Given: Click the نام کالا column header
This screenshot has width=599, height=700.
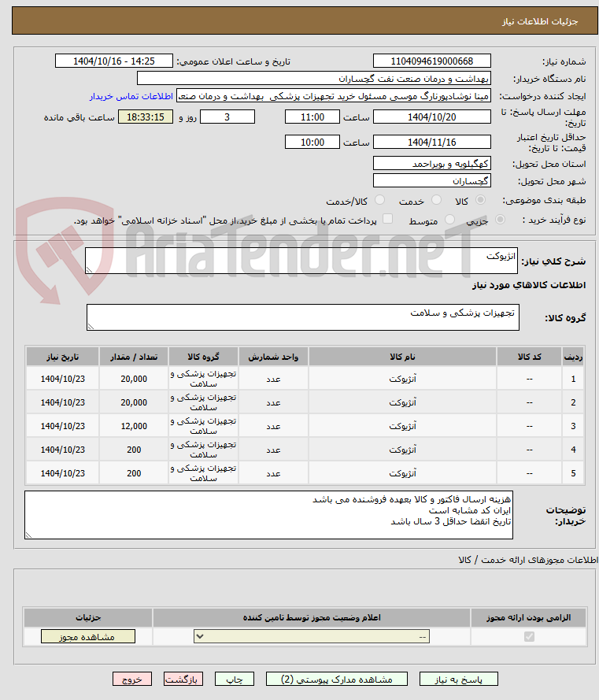Looking at the screenshot, I should tap(402, 357).
